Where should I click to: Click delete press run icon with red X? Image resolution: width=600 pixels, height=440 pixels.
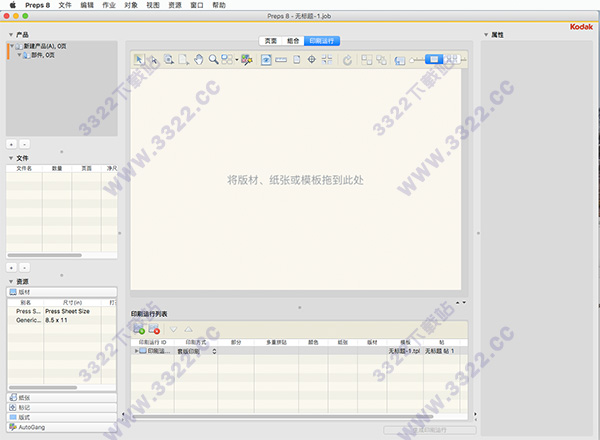(x=154, y=329)
